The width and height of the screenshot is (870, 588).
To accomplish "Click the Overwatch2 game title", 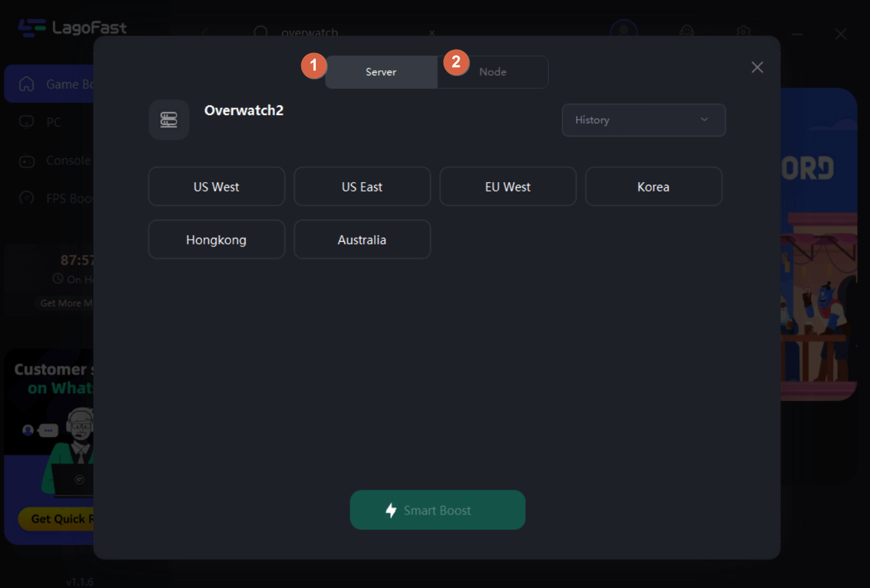I will 244,111.
